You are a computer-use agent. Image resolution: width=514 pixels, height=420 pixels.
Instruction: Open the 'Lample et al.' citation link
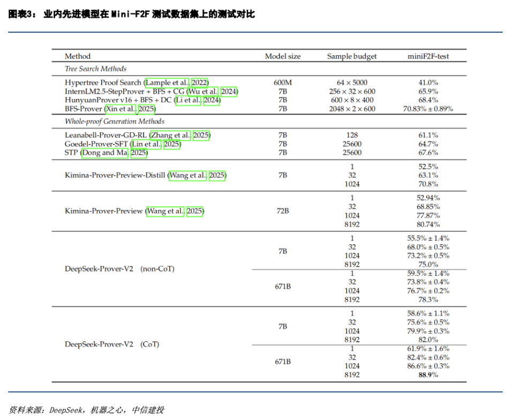coord(167,82)
